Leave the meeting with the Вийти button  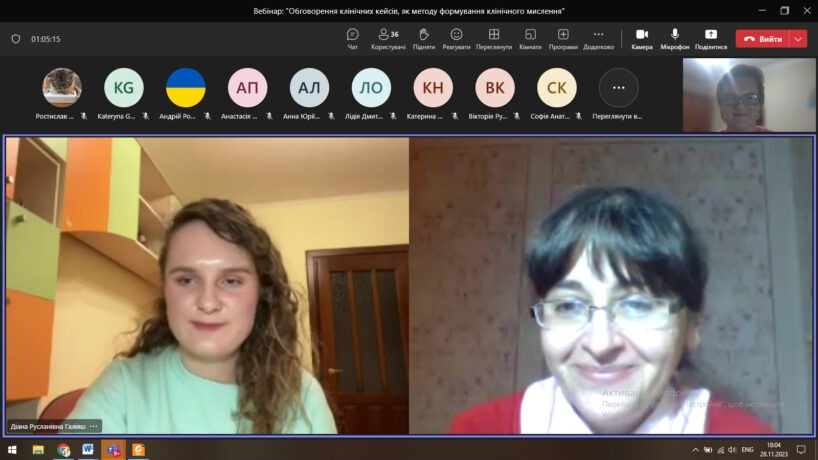coord(762,39)
